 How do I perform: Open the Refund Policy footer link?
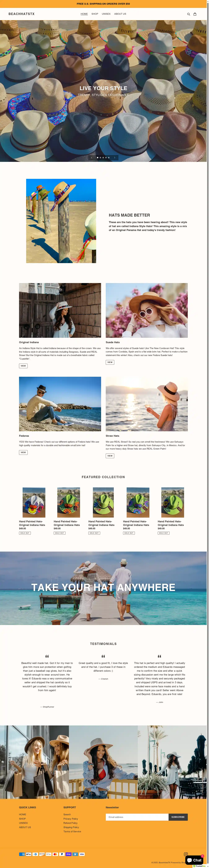(x=71, y=823)
